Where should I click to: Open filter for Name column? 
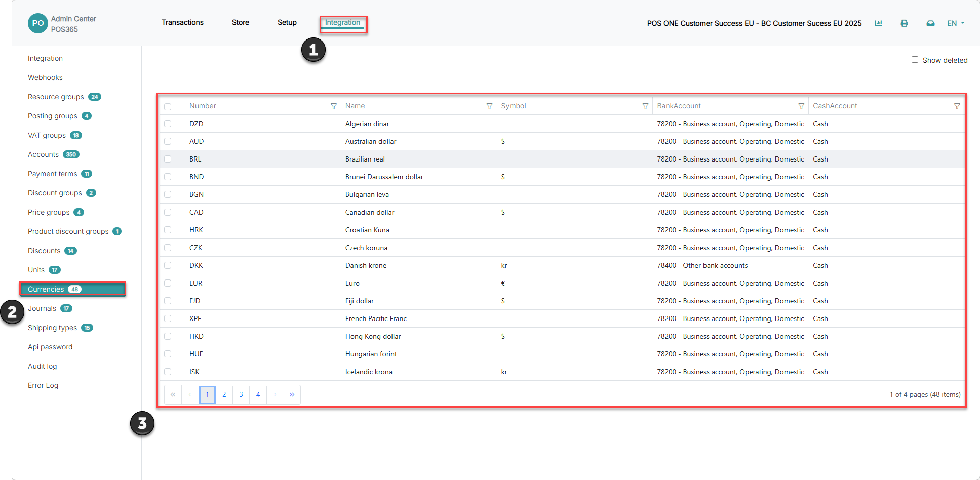click(489, 106)
